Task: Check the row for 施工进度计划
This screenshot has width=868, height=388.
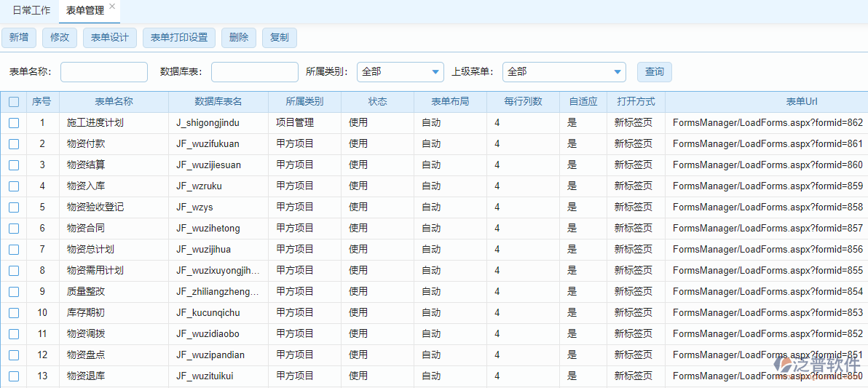Action: point(14,123)
